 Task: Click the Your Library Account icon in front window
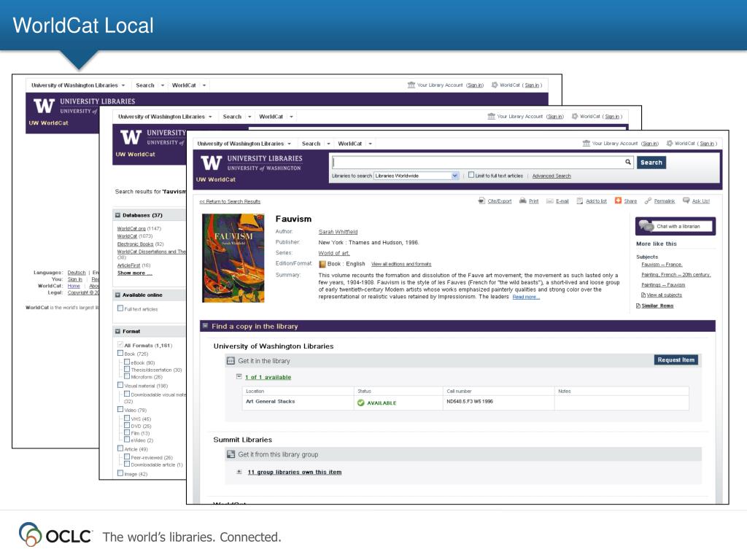(586, 144)
